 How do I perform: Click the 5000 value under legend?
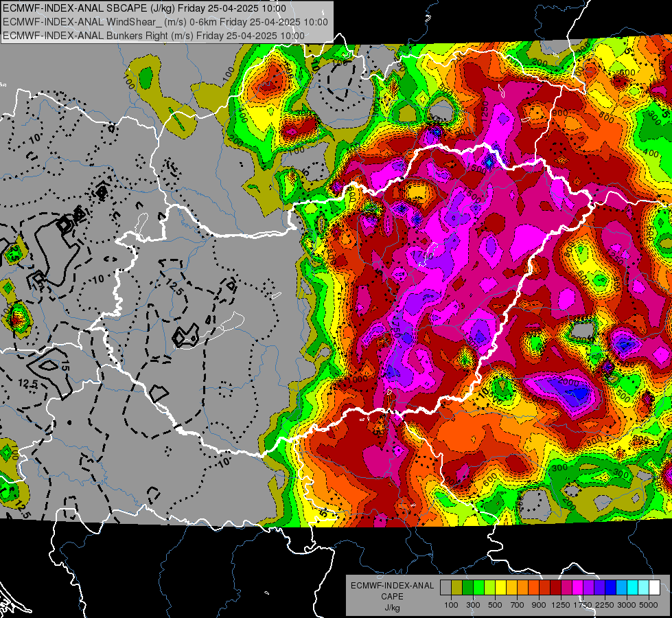click(x=649, y=605)
